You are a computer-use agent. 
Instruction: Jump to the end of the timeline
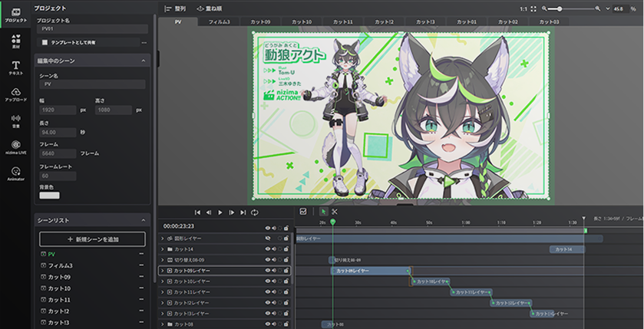coord(243,212)
